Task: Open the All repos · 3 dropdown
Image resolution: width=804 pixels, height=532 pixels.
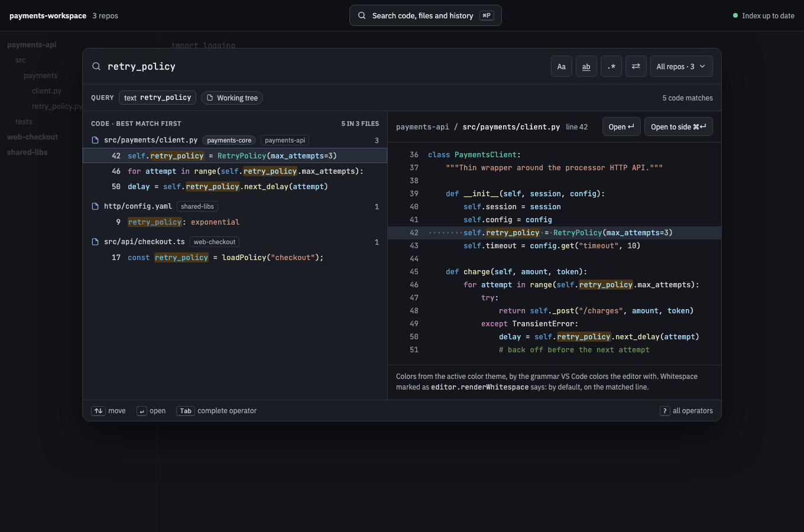Action: [681, 67]
